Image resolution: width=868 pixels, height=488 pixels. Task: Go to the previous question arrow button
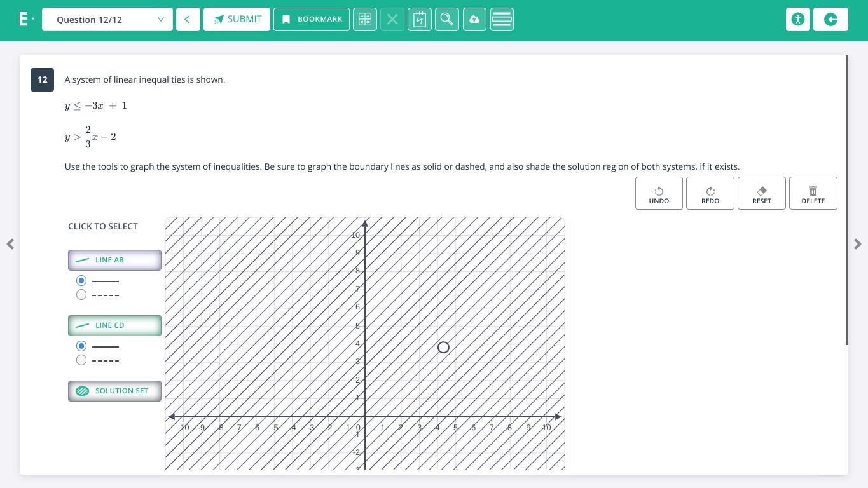click(188, 20)
